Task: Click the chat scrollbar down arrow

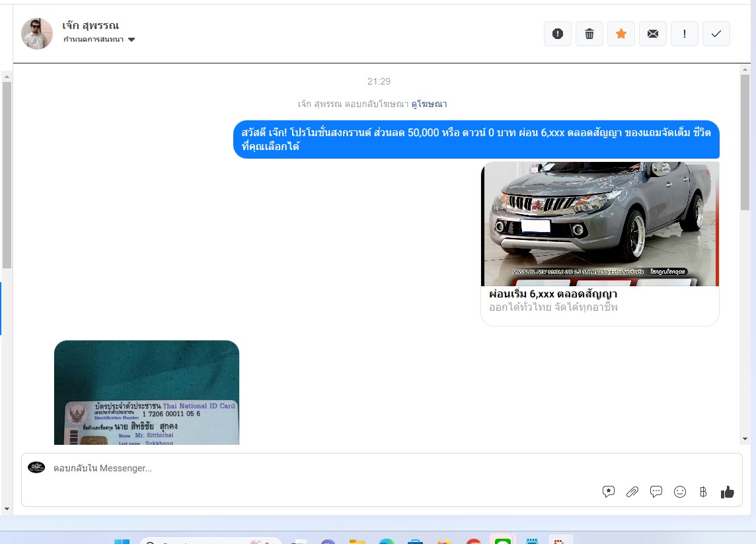Action: tap(745, 439)
